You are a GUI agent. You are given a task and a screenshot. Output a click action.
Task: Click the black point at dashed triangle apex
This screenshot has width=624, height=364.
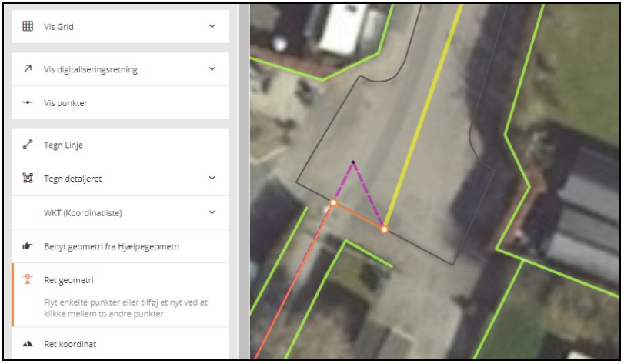353,162
